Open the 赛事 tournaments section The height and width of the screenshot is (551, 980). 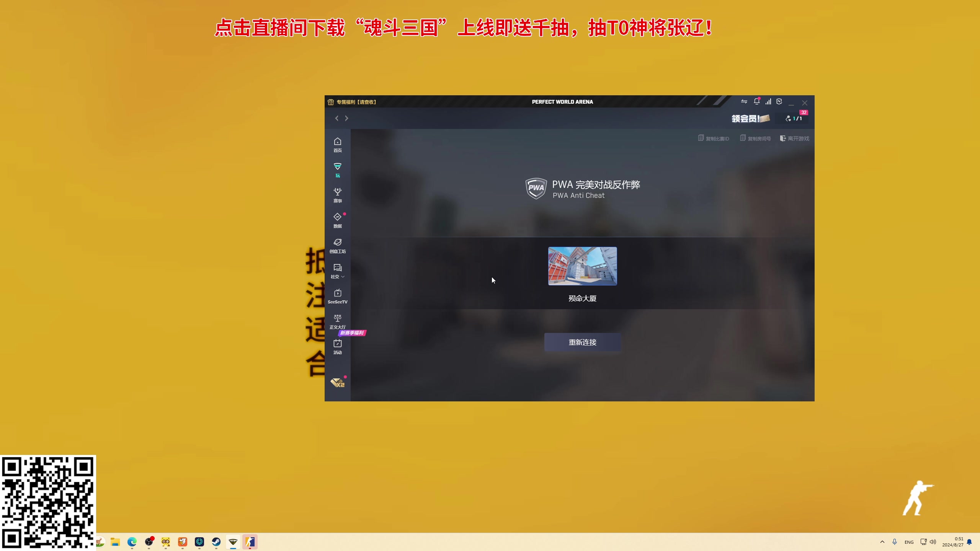(337, 196)
